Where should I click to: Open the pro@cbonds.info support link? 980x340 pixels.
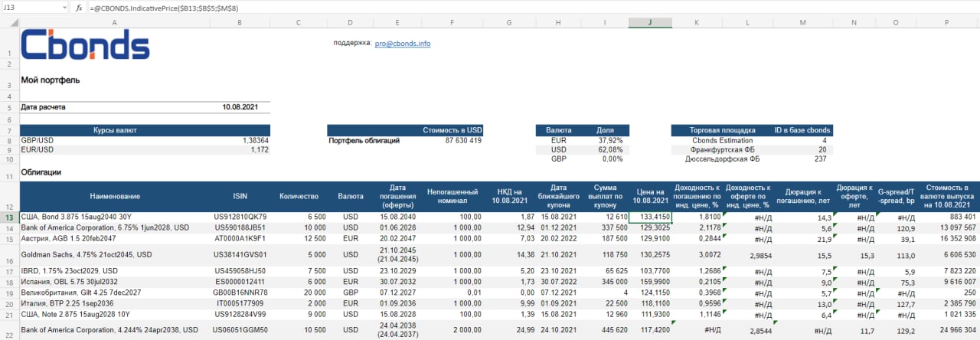click(x=403, y=44)
